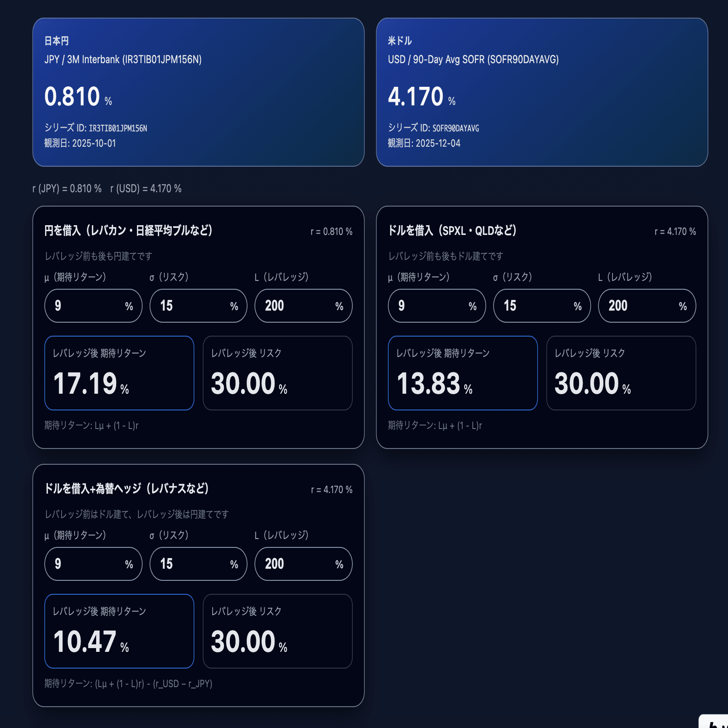
Task: Click the 'L（レバレッジ）' label in SPXL・QLD panel
Action: tap(625, 277)
